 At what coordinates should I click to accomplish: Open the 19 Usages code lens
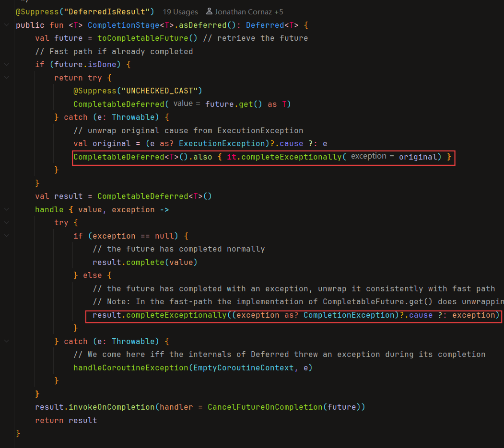pyautogui.click(x=180, y=12)
